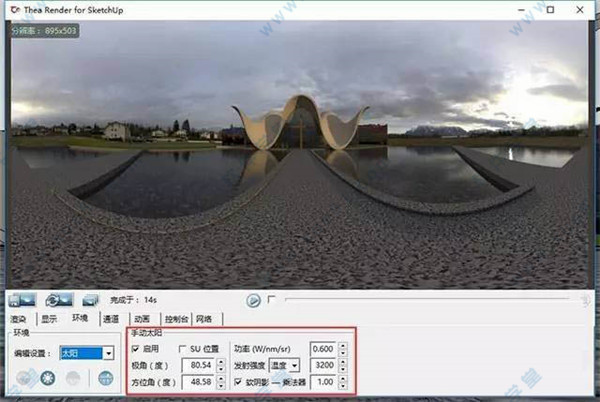
Task: Click the rendered panorama preview
Action: (x=299, y=155)
